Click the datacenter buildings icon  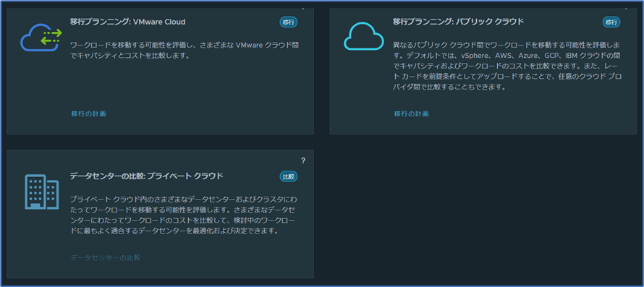pos(41,192)
